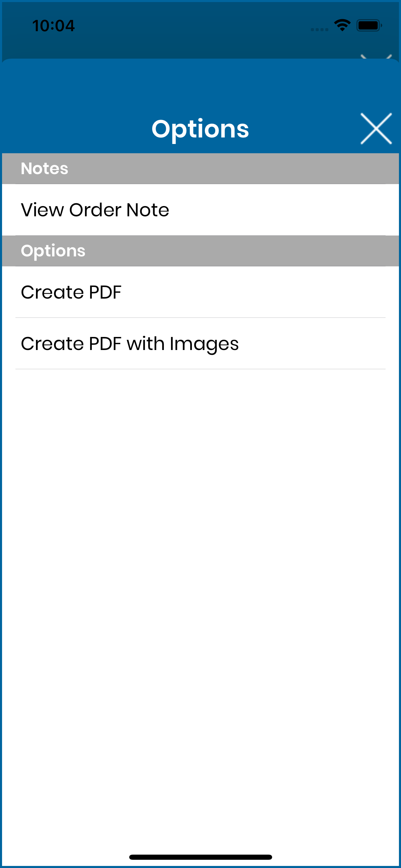Screen dimensions: 401x868
Task: Choose Create PDF with Images
Action: [x=200, y=343]
